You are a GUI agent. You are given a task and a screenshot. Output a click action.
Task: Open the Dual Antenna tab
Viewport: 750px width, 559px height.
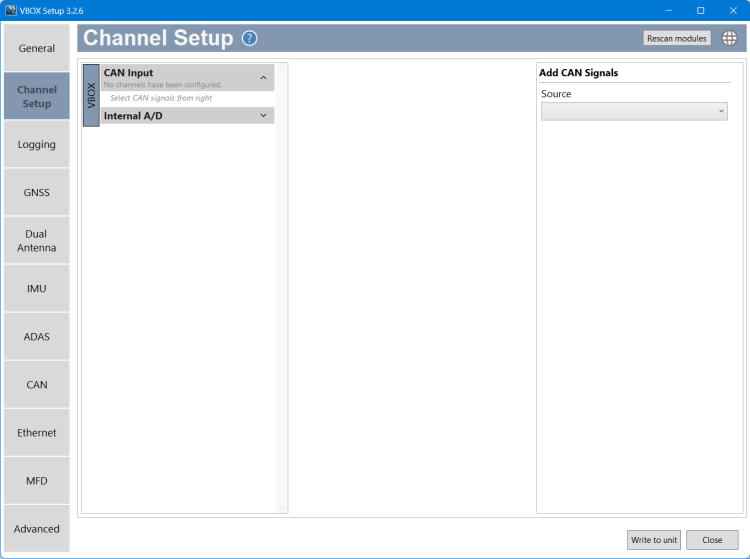37,241
